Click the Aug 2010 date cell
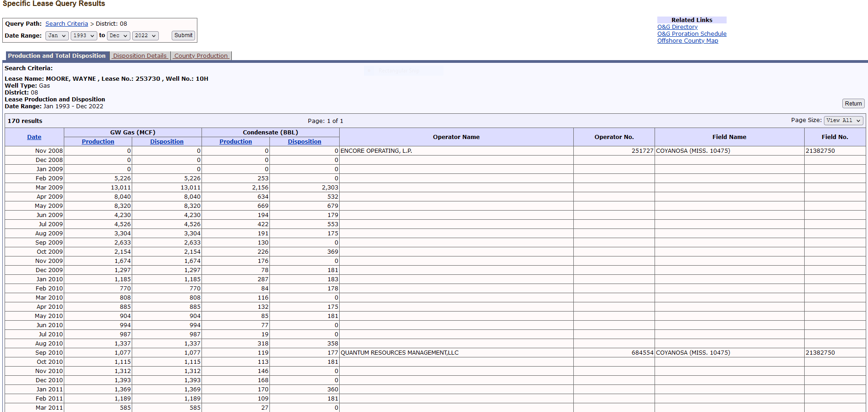This screenshot has height=412, width=868. click(34, 344)
